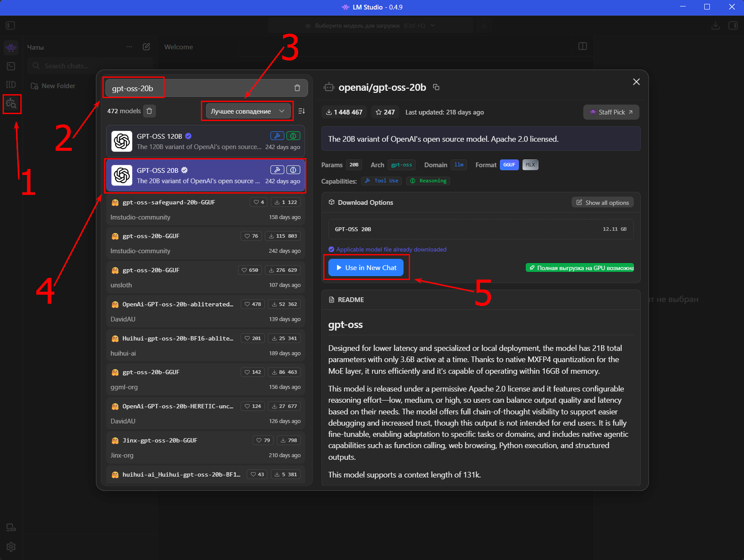Select GPT-OSS 20B model result
744x560 pixels.
click(206, 175)
